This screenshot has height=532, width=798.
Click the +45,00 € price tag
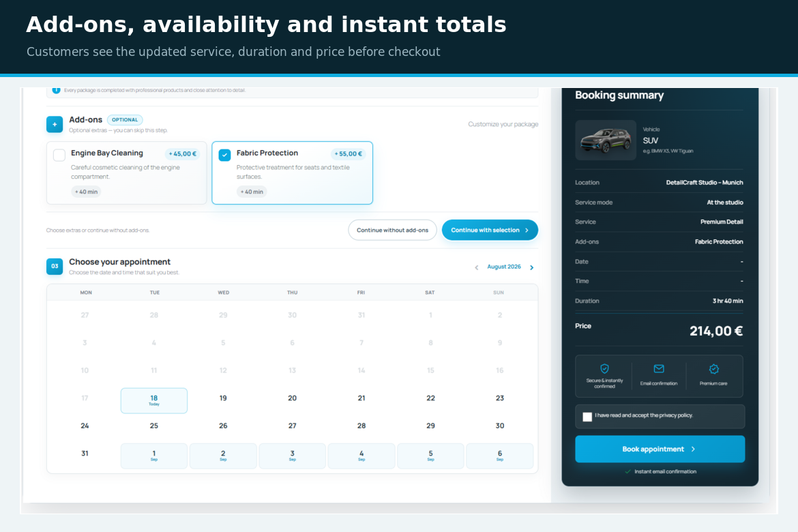coord(182,153)
